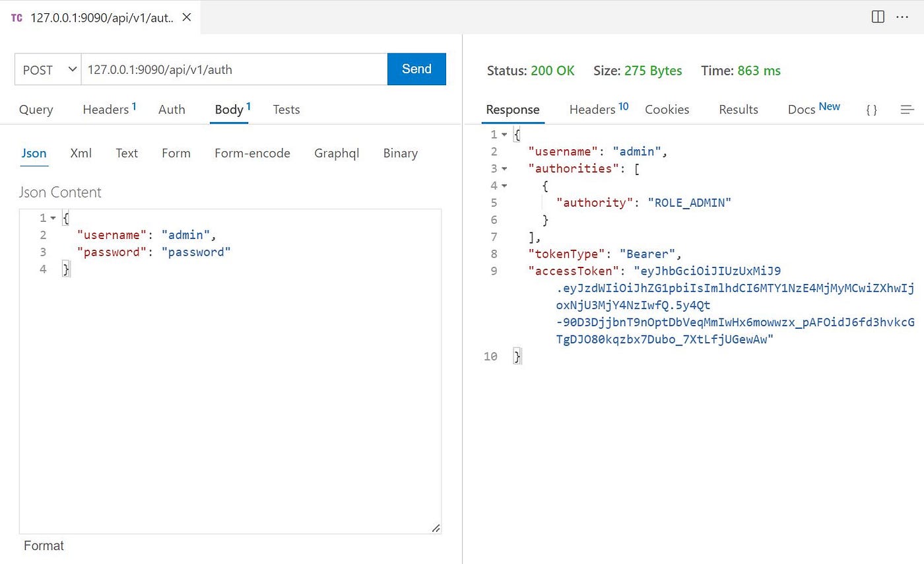Screen dimensions: 924x564
Task: Click the "Bearer" tokenType value
Action: click(647, 254)
